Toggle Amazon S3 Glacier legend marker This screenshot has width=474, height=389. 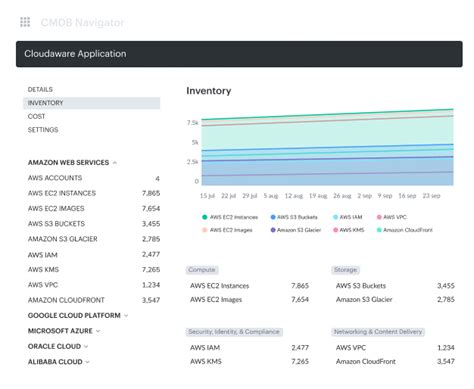click(273, 230)
